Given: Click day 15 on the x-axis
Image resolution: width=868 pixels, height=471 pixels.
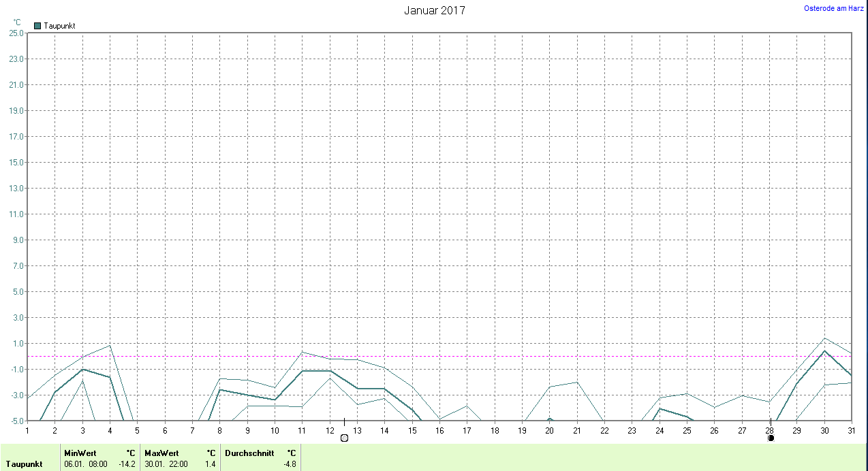Looking at the screenshot, I should click(x=412, y=430).
